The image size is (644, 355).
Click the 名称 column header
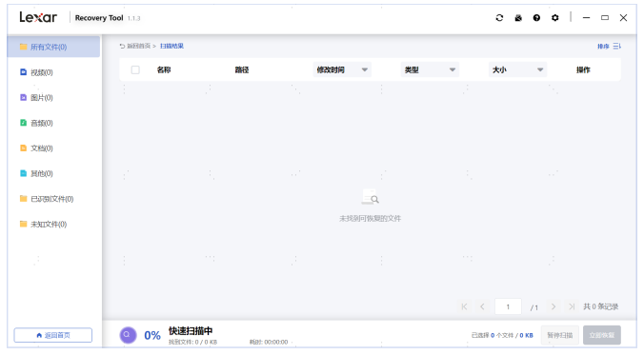point(164,69)
